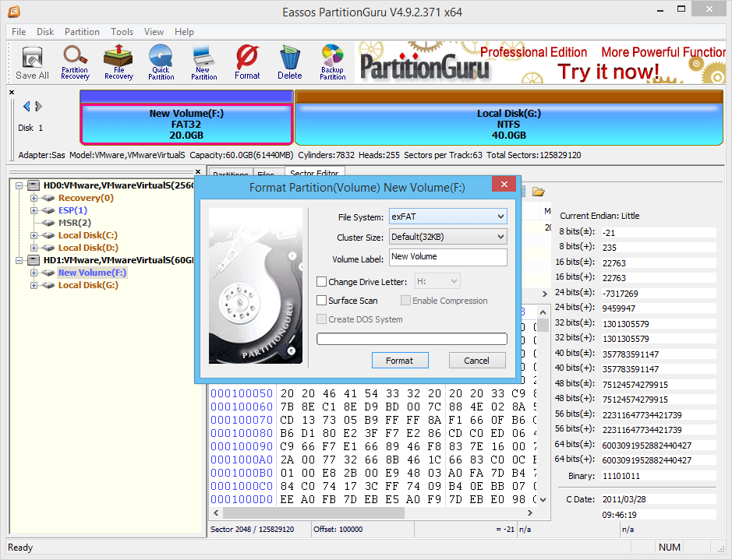Select MSR(2) in the disk tree
Image resolution: width=732 pixels, height=560 pixels.
(74, 223)
